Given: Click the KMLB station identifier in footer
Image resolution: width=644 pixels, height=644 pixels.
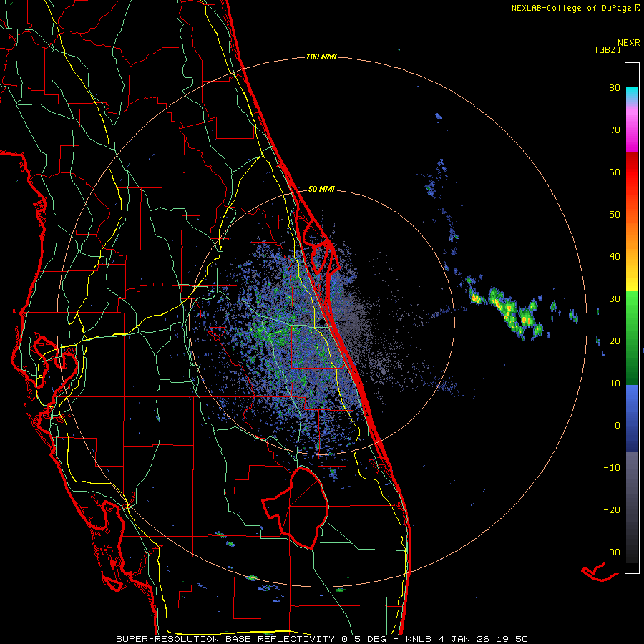Looking at the screenshot, I should tap(419, 639).
